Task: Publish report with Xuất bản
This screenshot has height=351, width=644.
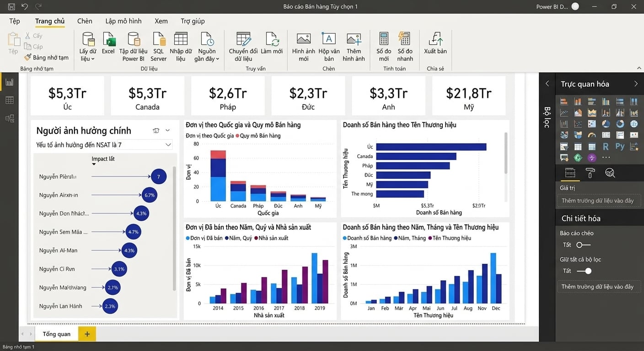Action: point(435,43)
